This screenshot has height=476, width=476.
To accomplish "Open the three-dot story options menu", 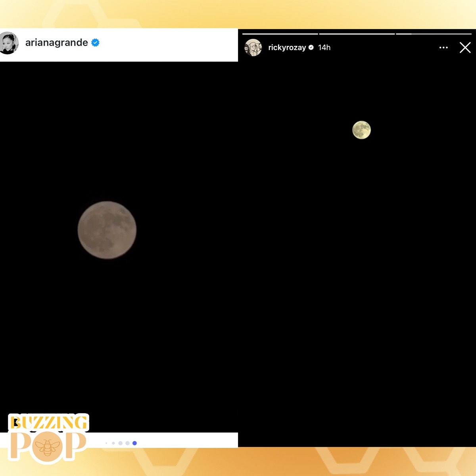I will click(x=443, y=48).
